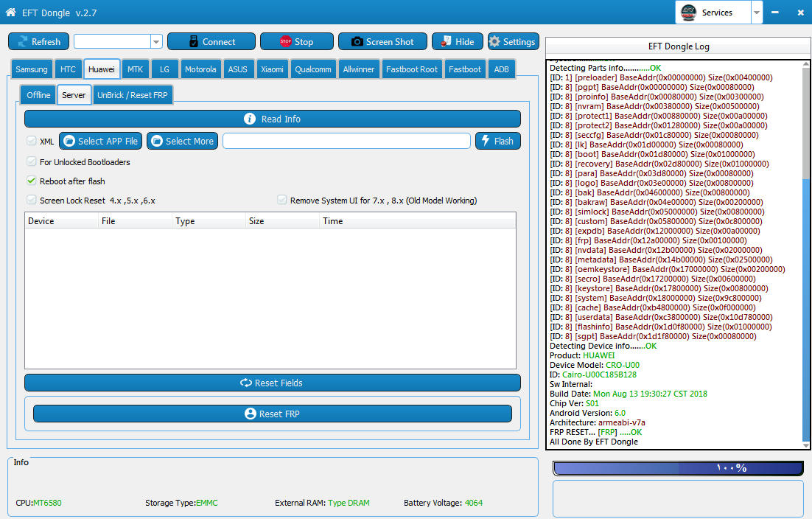The image size is (812, 519).
Task: Switch to the MTK tab
Action: 135,69
